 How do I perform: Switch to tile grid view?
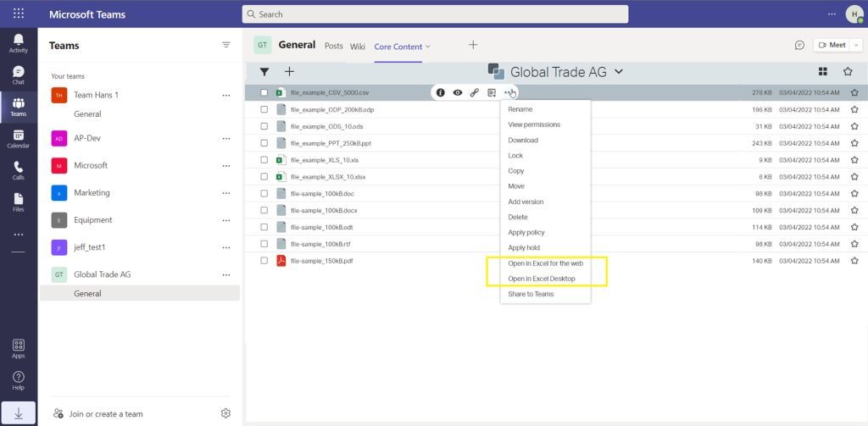point(822,71)
